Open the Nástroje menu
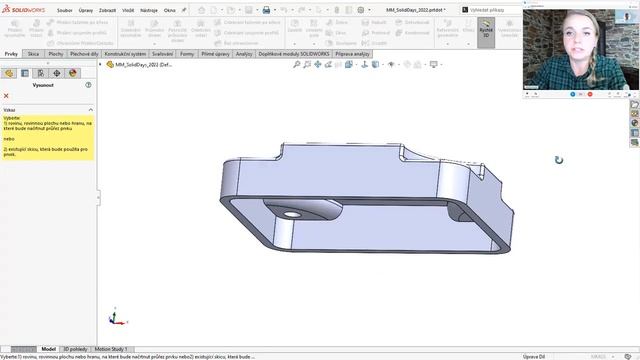This screenshot has width=640, height=360. (x=149, y=10)
